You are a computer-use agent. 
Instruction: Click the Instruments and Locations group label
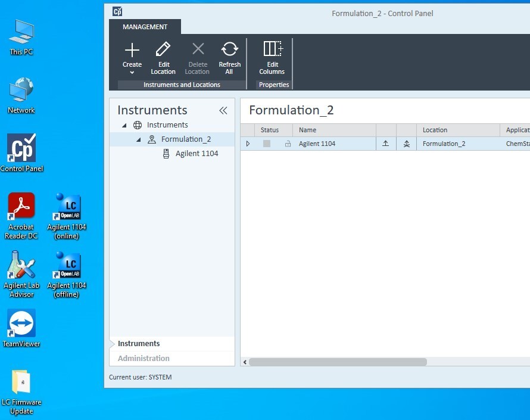click(182, 85)
